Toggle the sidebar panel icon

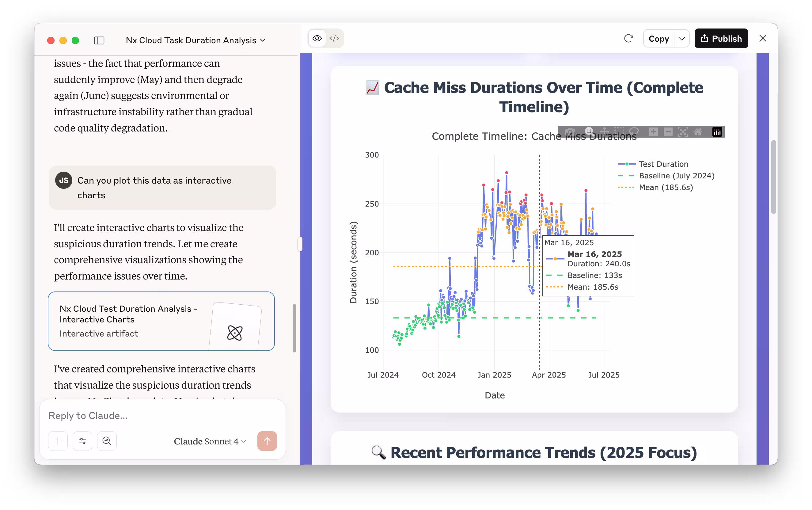[x=99, y=40]
